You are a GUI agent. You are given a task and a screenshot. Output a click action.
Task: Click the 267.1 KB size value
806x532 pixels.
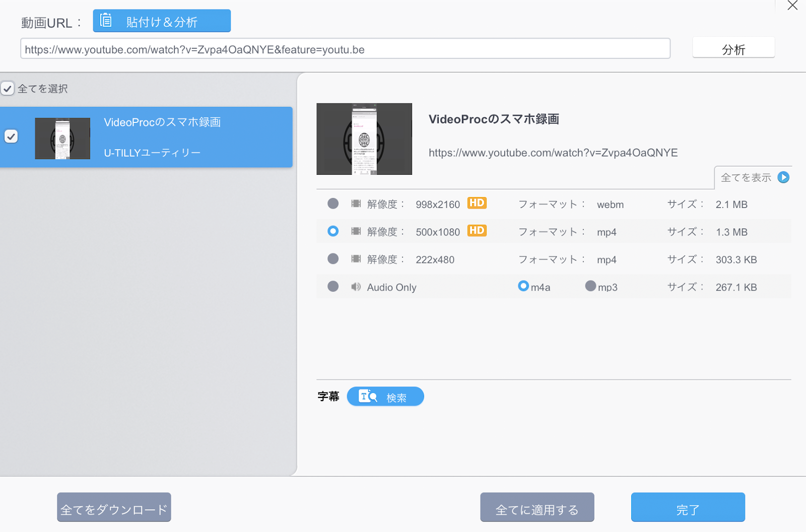pyautogui.click(x=736, y=288)
